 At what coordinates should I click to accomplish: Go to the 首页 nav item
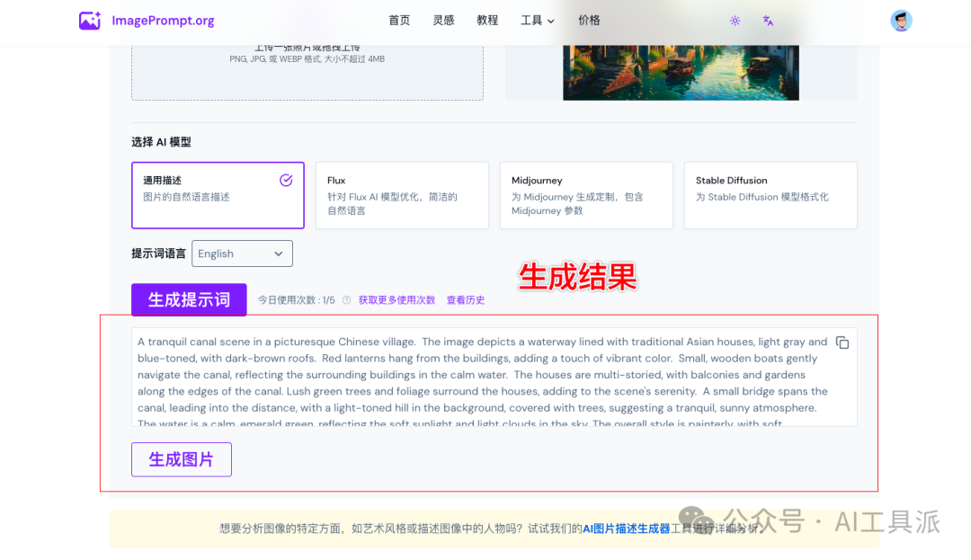[399, 21]
